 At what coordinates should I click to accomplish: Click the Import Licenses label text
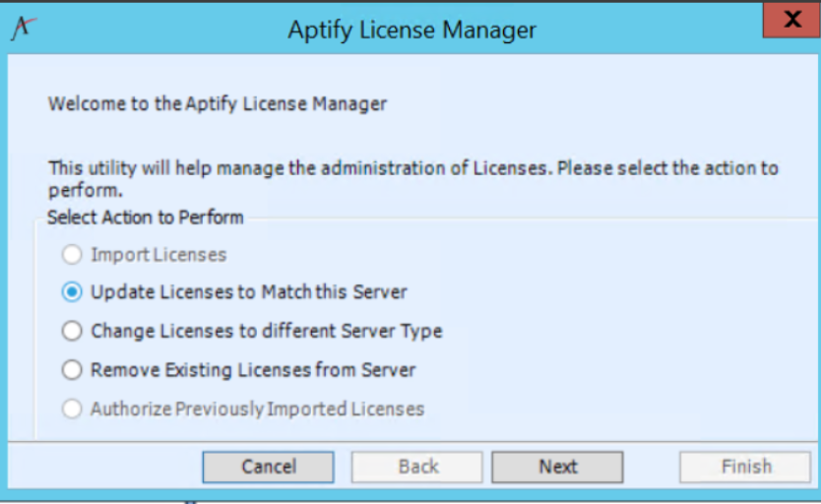tap(158, 255)
